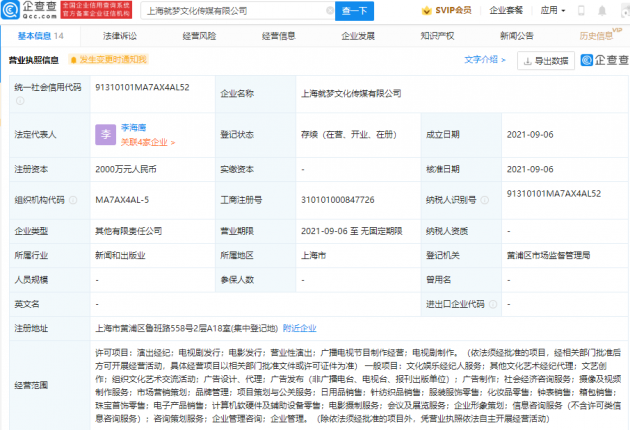
Task: Click the 企业套餐 link in the header
Action: click(x=503, y=11)
